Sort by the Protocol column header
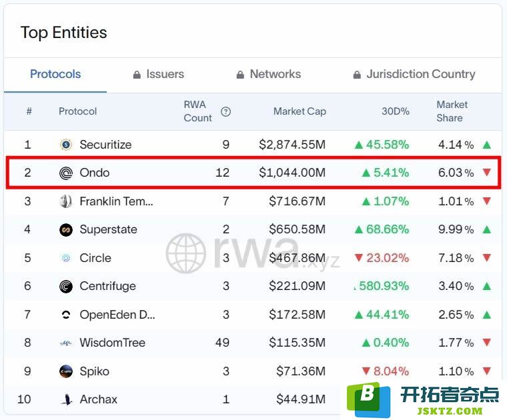This screenshot has width=507, height=420. 77,111
